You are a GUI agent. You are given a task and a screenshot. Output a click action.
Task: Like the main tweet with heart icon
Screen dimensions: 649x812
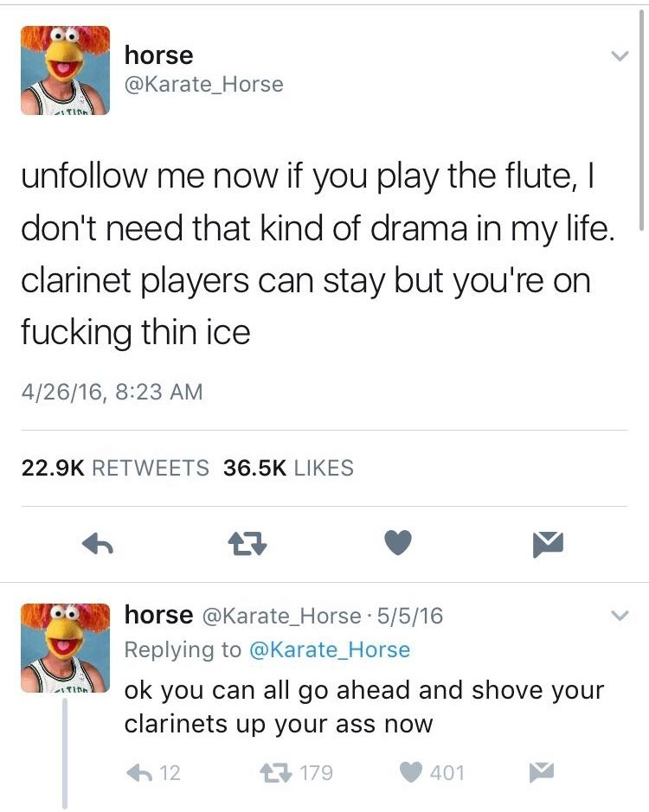pos(398,543)
